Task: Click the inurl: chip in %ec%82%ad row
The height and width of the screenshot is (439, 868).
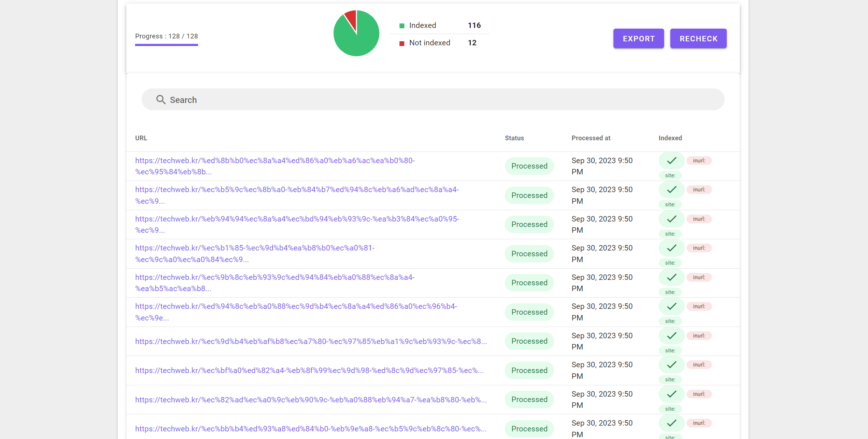Action: 699,394
